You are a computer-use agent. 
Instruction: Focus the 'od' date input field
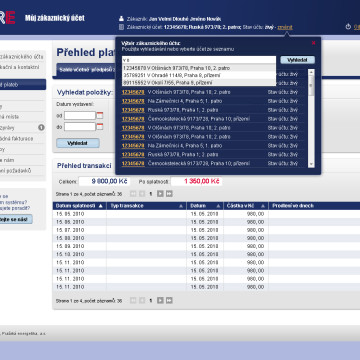(80, 116)
